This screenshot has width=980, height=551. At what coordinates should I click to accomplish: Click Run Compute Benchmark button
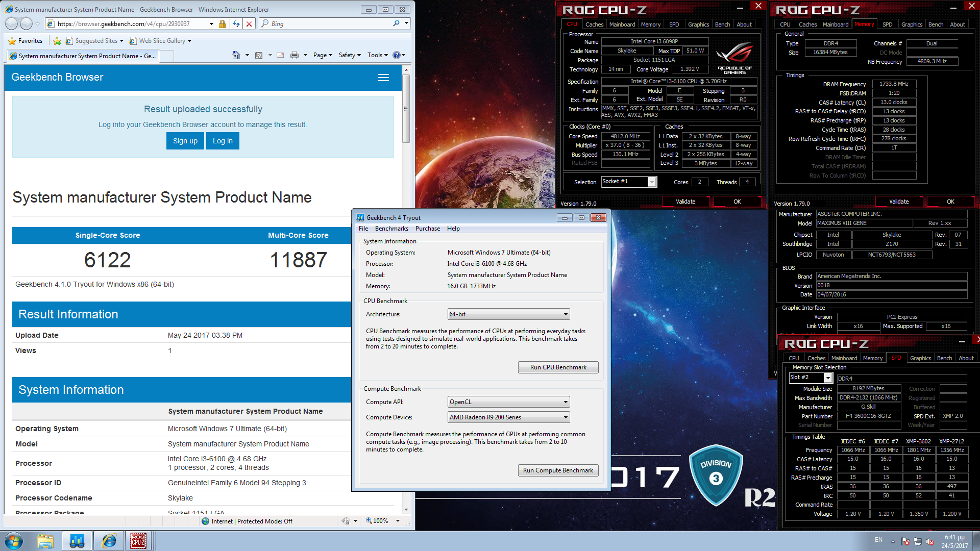click(558, 470)
